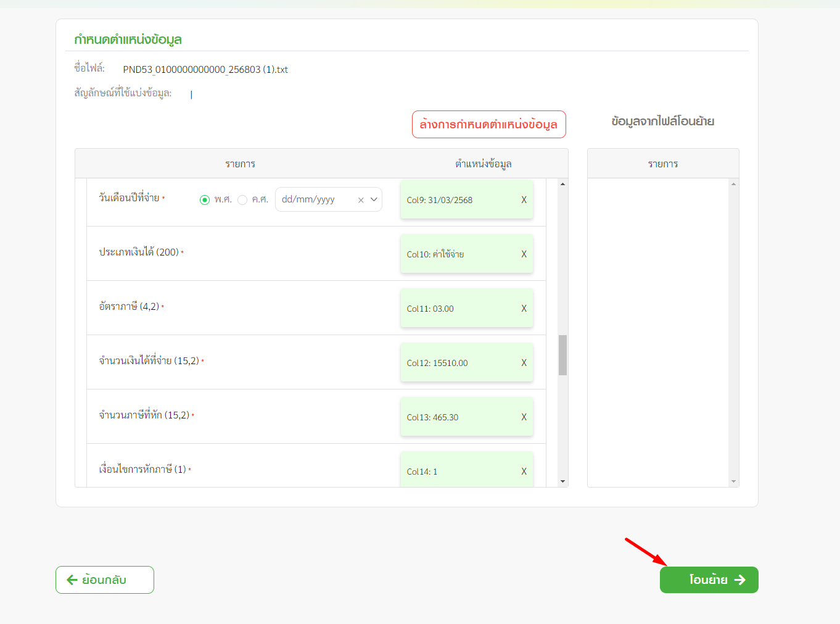Remove the Col12: 15510.00 mapping with X
This screenshot has width=840, height=624.
tap(524, 363)
